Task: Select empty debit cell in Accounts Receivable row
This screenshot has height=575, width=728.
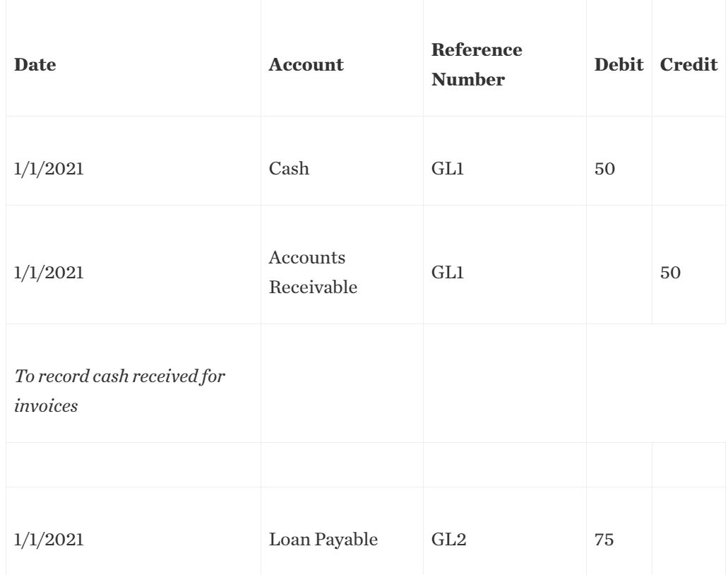Action: (618, 273)
